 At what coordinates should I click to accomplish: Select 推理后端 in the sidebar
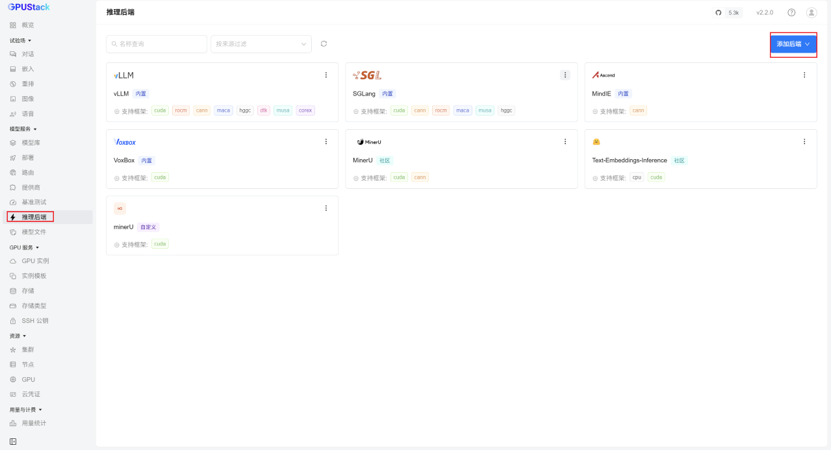click(x=34, y=217)
